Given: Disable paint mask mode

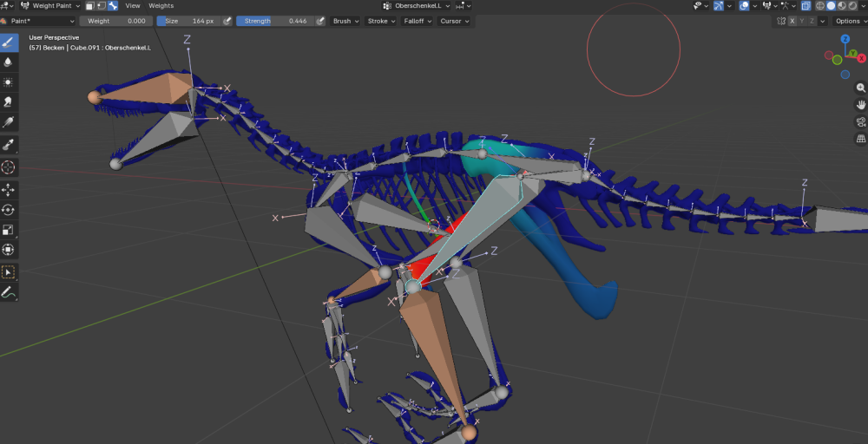Looking at the screenshot, I should click(x=89, y=5).
